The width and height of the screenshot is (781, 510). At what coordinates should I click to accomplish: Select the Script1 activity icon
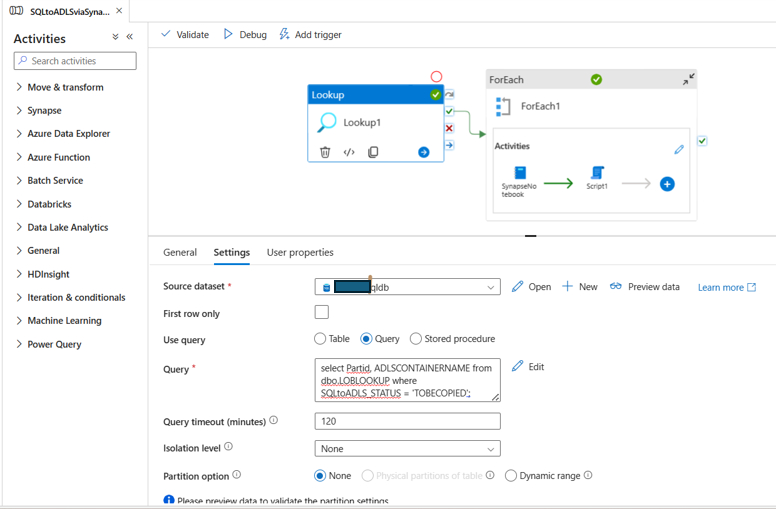point(597,173)
